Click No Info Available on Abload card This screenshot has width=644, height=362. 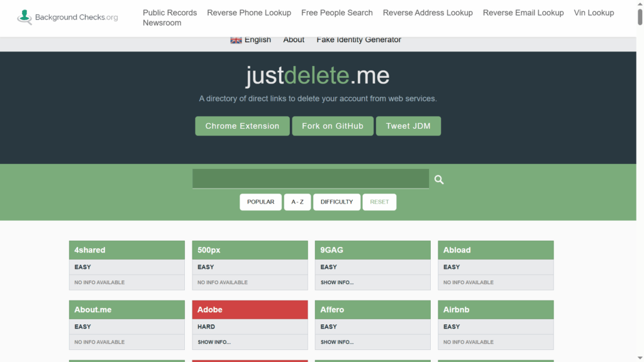468,282
